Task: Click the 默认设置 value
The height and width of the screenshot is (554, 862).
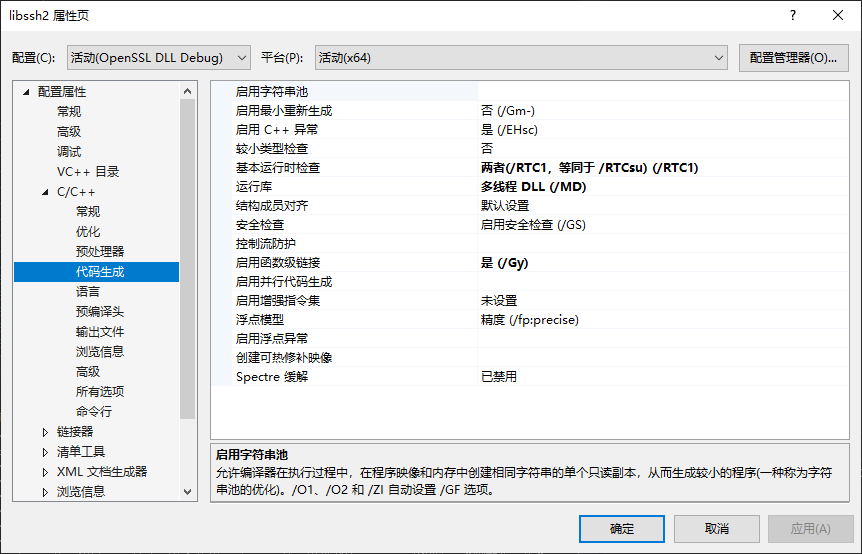Action: click(505, 206)
